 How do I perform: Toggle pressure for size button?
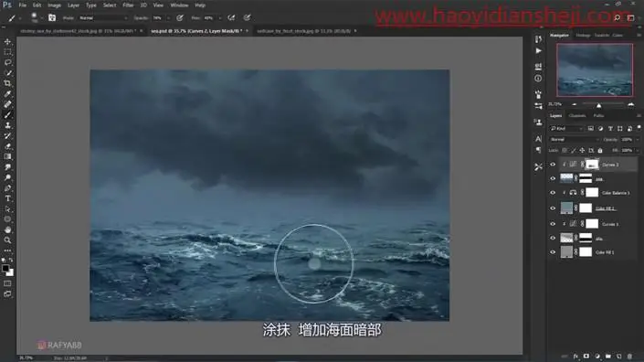click(247, 17)
